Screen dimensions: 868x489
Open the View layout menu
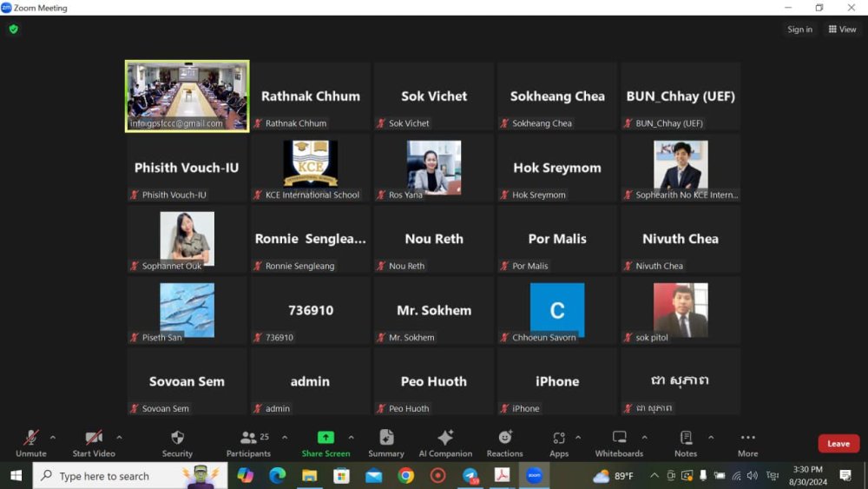pyautogui.click(x=842, y=29)
